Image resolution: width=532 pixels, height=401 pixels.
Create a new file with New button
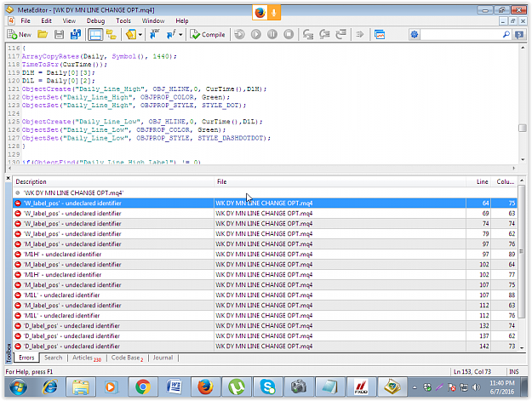click(x=20, y=34)
